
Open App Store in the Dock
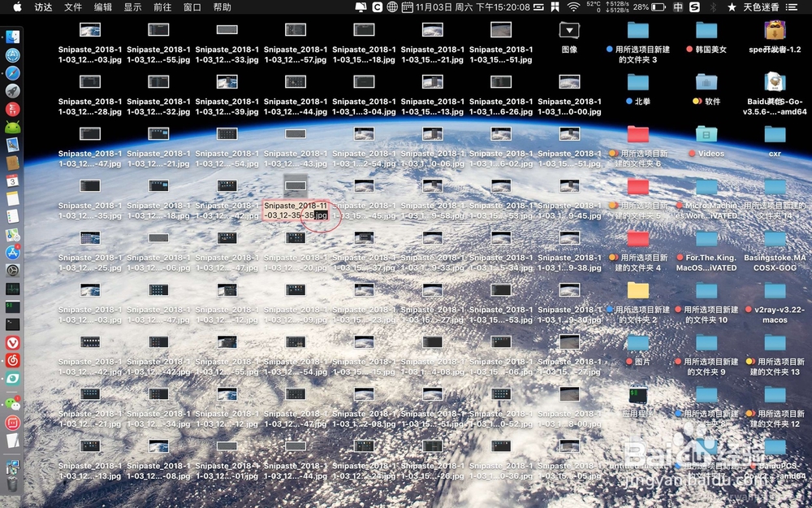(12, 253)
